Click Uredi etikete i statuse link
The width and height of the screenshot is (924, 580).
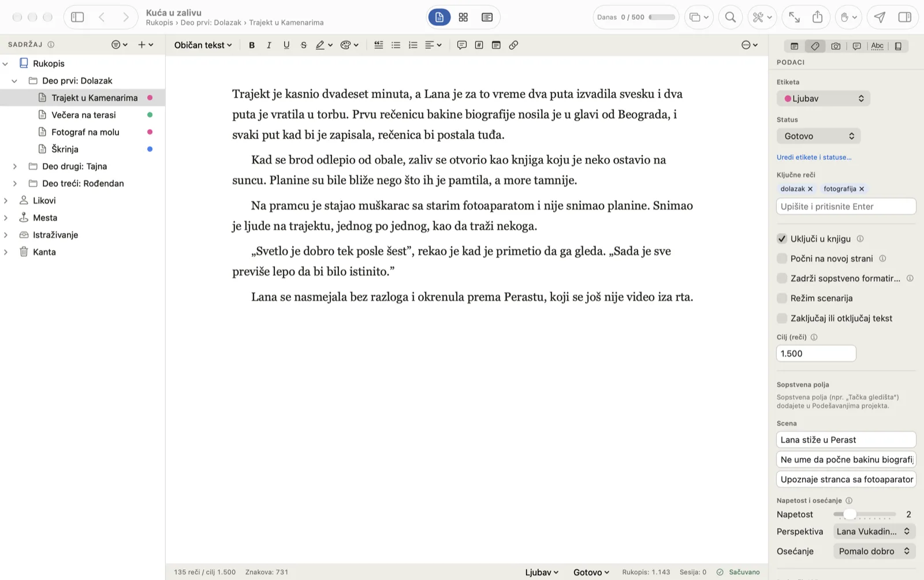814,157
